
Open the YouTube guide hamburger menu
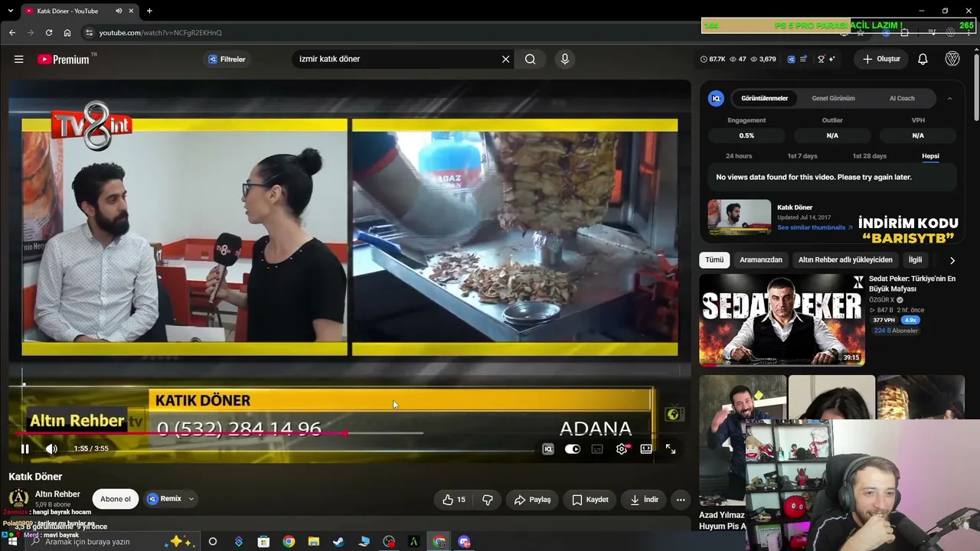click(19, 59)
